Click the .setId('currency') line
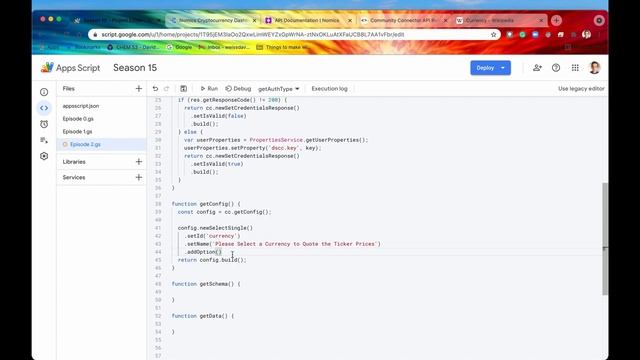Screen dimensions: 640x360 click(213, 236)
